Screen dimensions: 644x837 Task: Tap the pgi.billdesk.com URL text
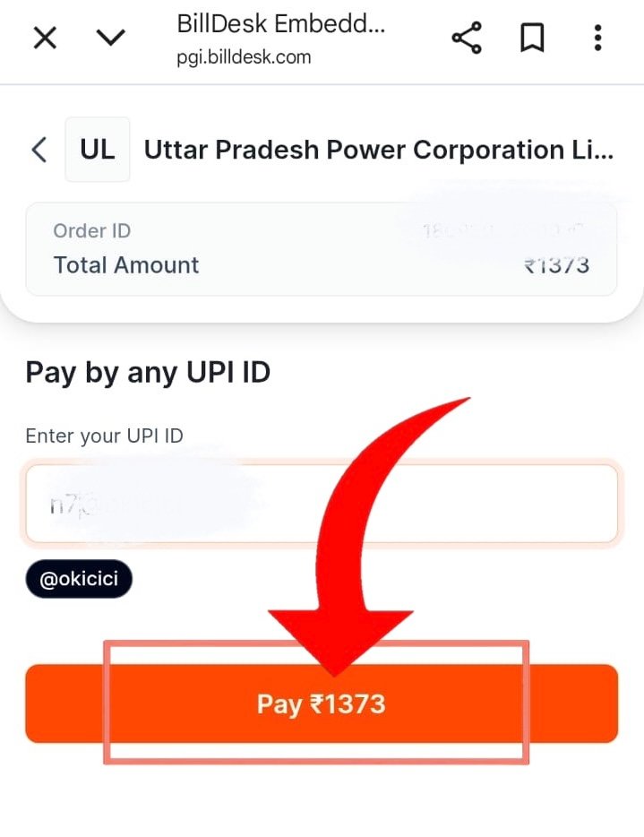(244, 57)
